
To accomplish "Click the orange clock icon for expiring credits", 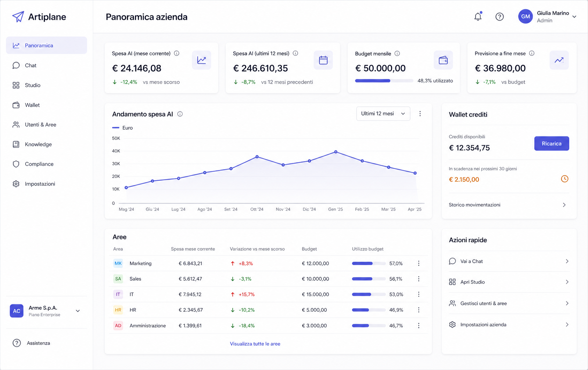I will coord(564,179).
